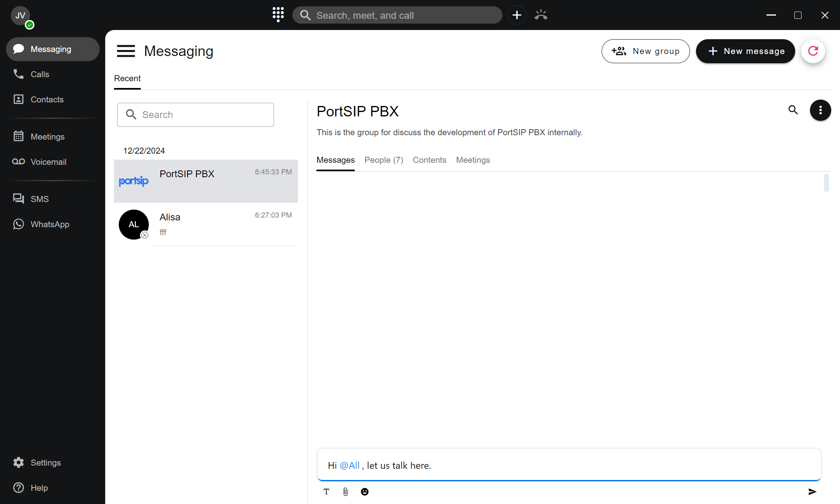Viewport: 840px width, 504px height.
Task: Open the call park/pickup icon
Action: point(541,15)
